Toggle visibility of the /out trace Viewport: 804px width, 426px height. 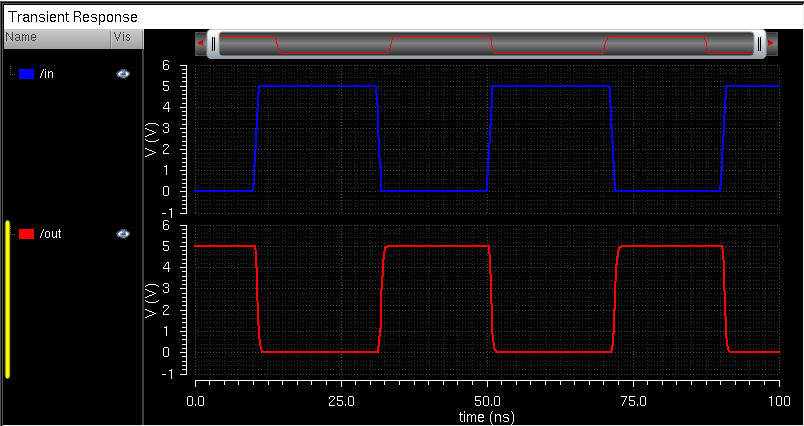coord(123,233)
